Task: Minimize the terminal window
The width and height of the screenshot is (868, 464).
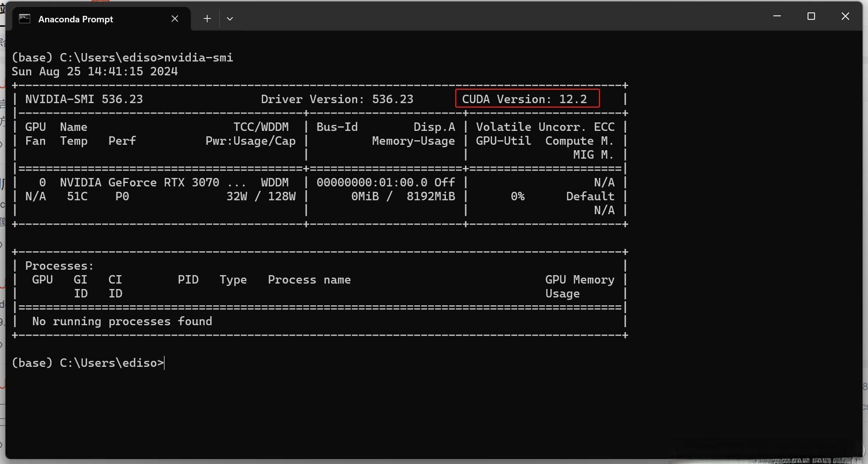Action: 777,16
